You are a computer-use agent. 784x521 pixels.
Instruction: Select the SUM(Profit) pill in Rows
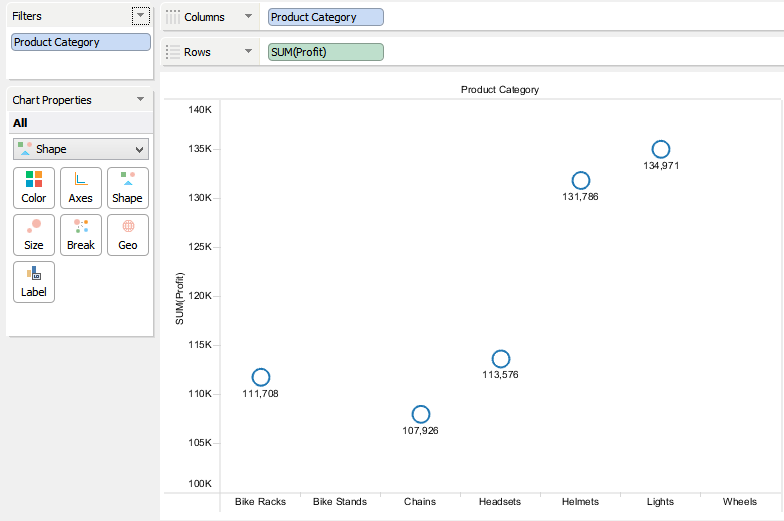click(325, 52)
